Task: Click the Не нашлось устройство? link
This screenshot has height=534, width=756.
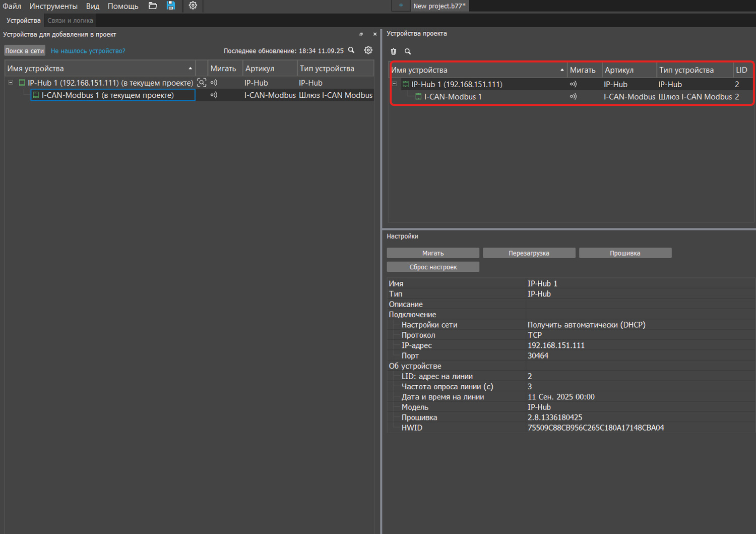Action: [x=88, y=51]
